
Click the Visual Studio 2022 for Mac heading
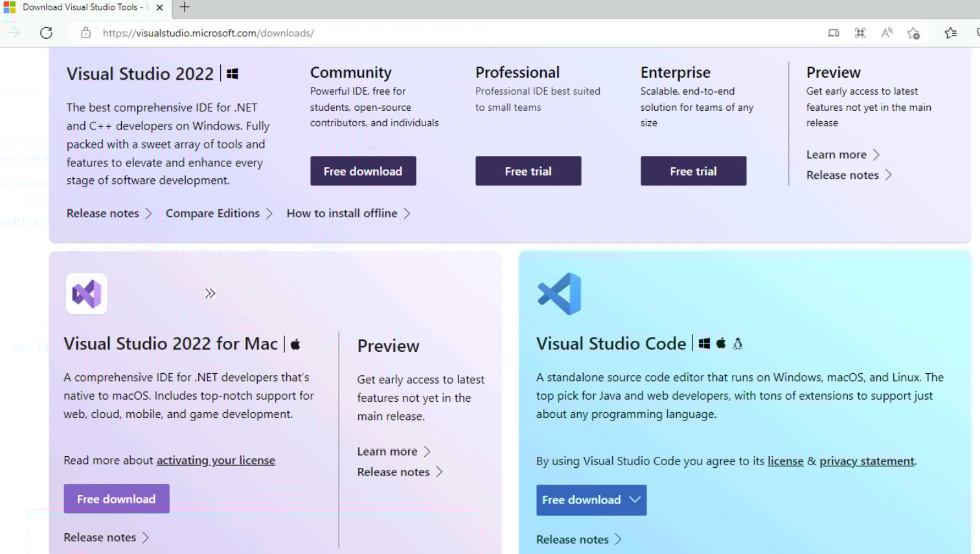171,343
